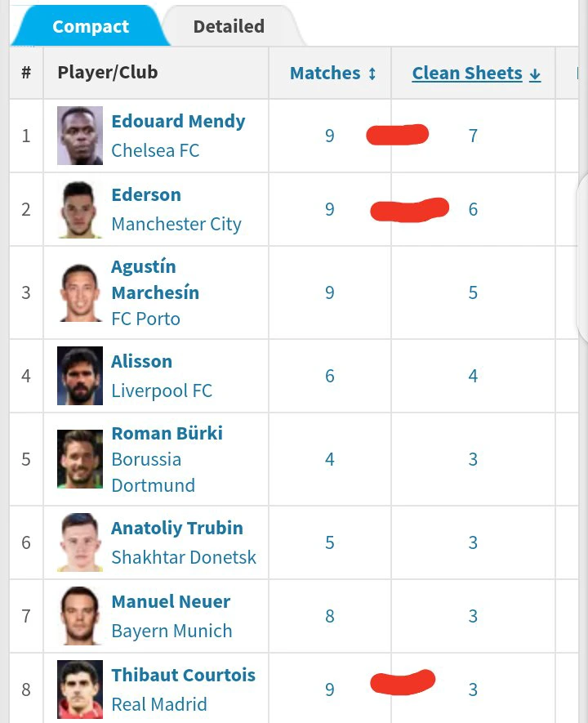This screenshot has height=723, width=588.
Task: Click Roman Bürki's player photo
Action: click(x=80, y=459)
